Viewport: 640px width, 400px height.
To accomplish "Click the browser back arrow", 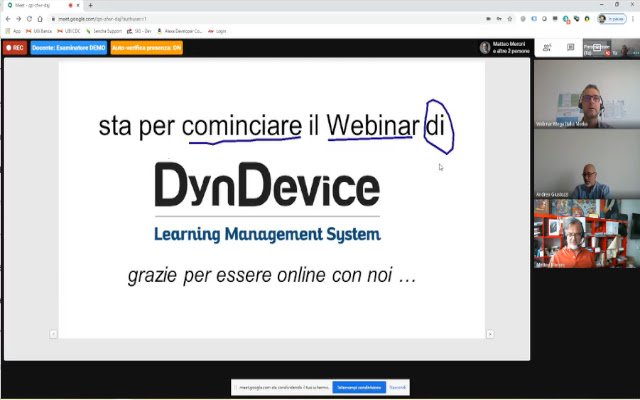I will [8, 19].
